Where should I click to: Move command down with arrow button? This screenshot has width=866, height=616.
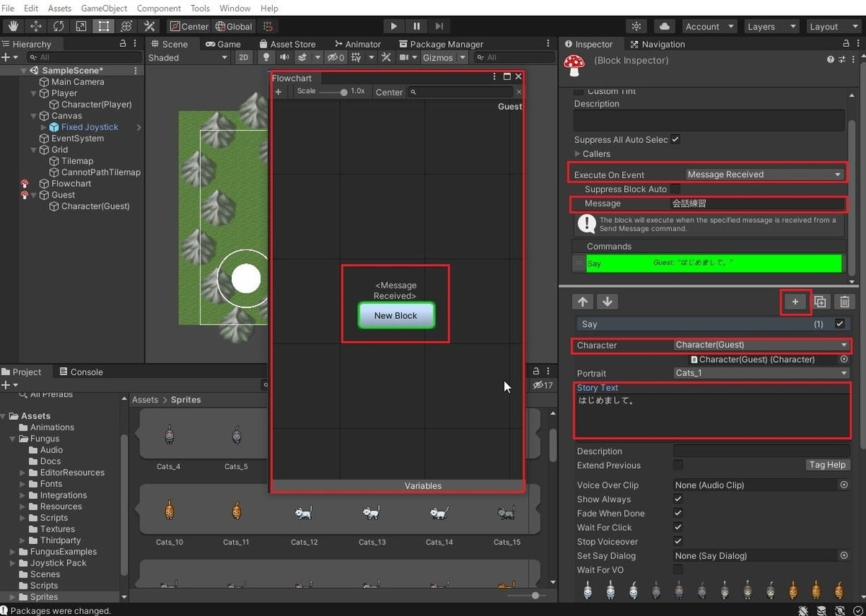[607, 302]
